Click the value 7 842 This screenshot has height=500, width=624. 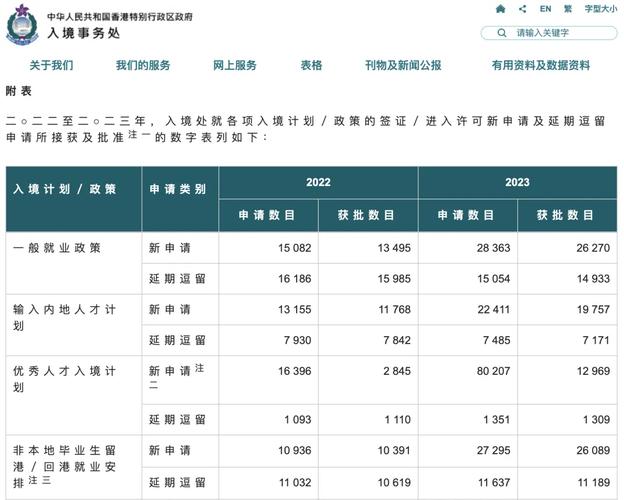pos(397,340)
